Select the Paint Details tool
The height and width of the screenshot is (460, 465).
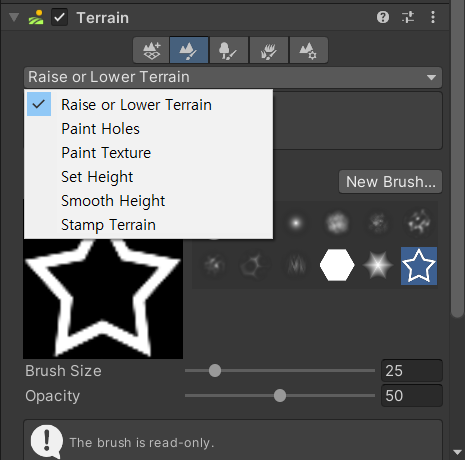(269, 50)
